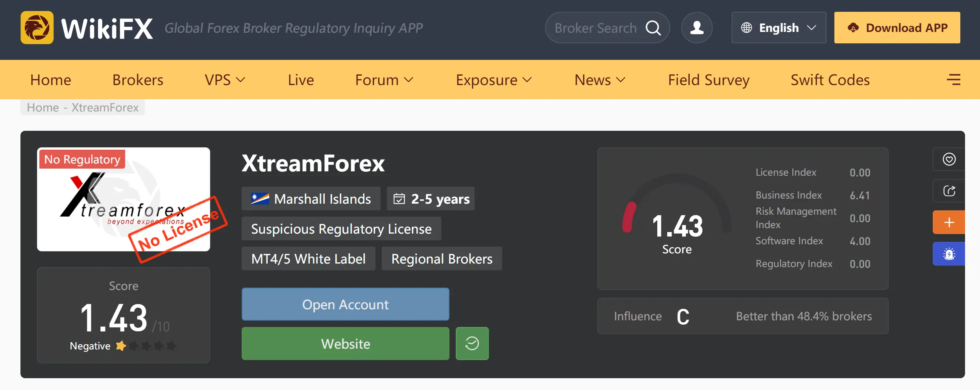Click the XtreamForex logo thumbnail

(124, 199)
